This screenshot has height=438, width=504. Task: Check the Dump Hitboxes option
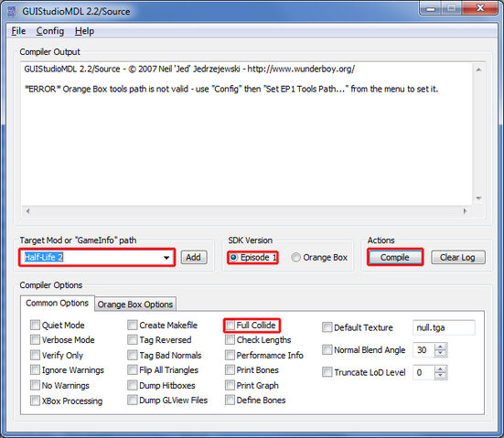coord(132,385)
